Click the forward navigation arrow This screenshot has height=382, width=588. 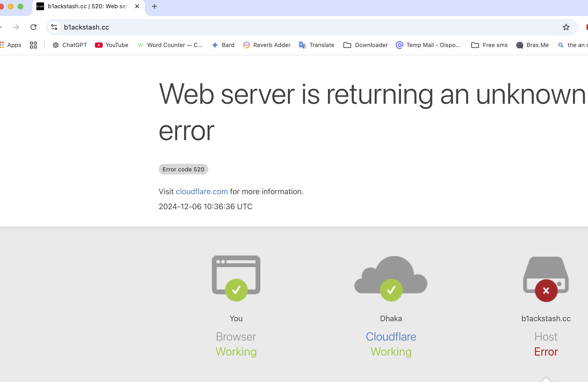point(16,27)
